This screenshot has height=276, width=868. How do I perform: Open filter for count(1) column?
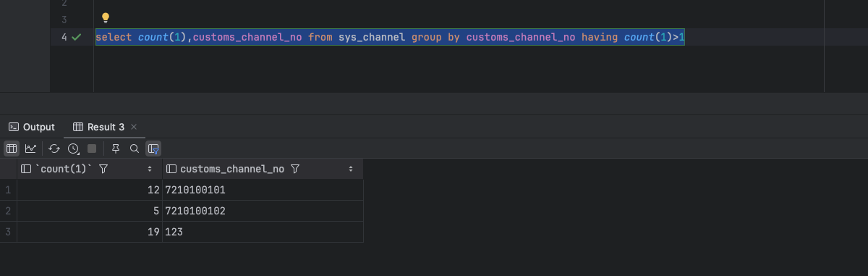coord(103,169)
